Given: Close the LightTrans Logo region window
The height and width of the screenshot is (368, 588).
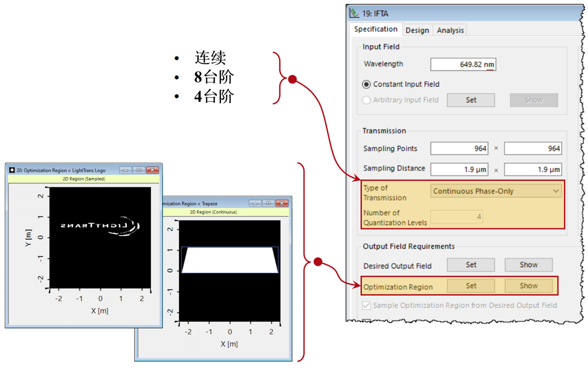Looking at the screenshot, I should [x=152, y=170].
